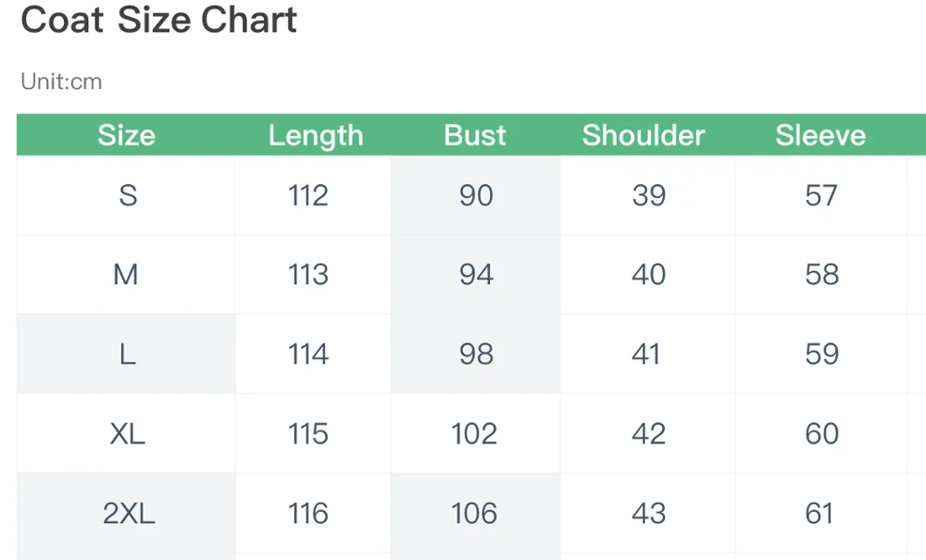Select the M size row label
The height and width of the screenshot is (560, 926).
(126, 274)
